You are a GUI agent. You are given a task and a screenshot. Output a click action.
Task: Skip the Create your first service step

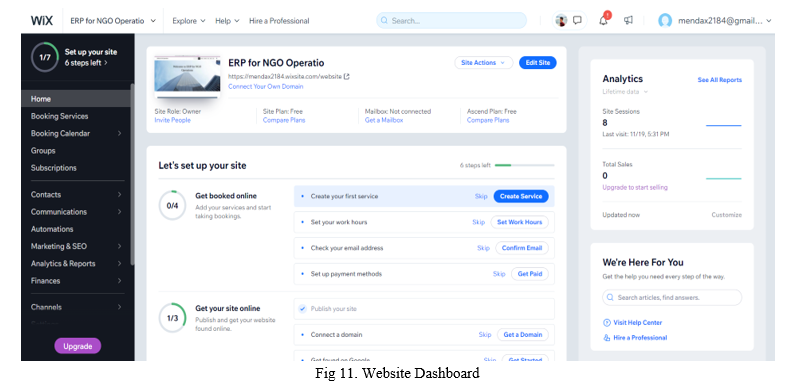[x=481, y=196]
